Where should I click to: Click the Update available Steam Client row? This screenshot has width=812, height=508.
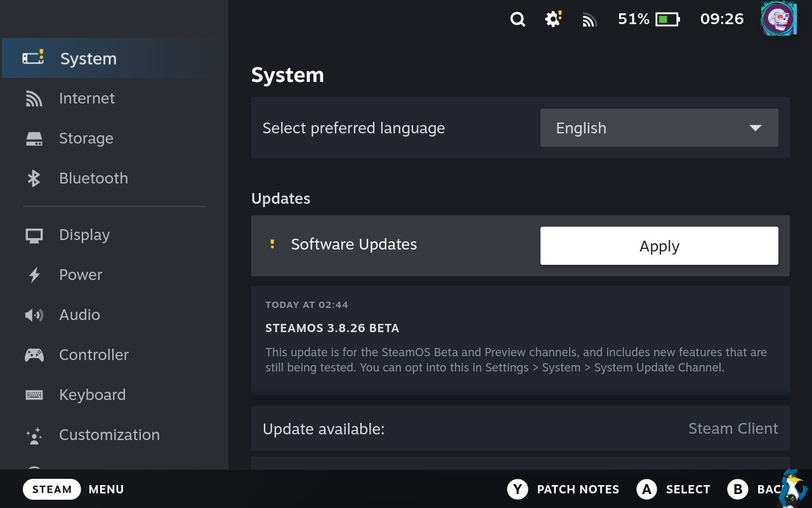click(x=520, y=429)
